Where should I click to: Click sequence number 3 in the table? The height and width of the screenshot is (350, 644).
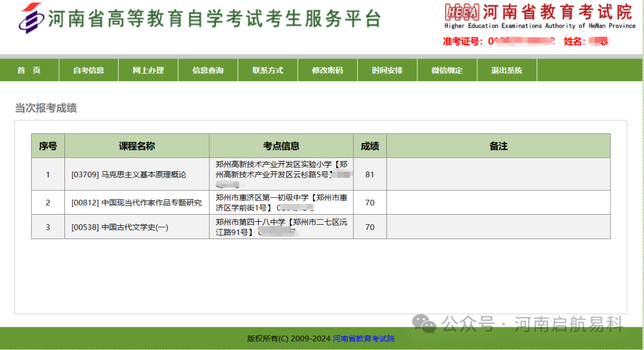click(48, 227)
